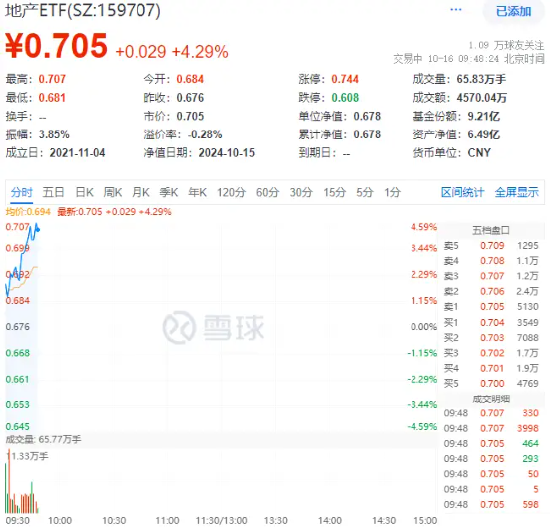Open the 周K chart tab

coord(113,192)
